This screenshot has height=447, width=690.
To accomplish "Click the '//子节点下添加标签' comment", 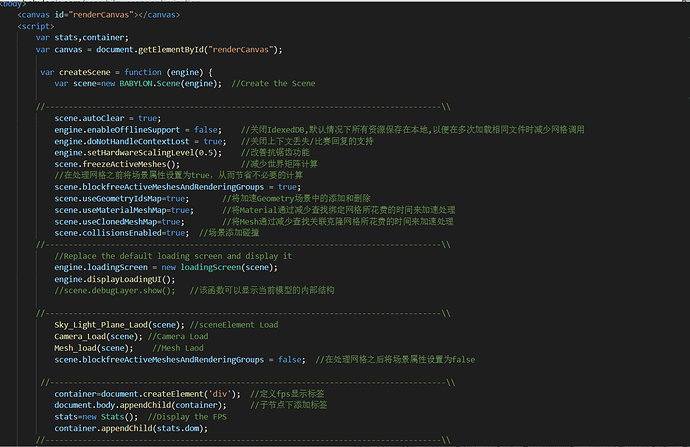I will tap(289, 405).
